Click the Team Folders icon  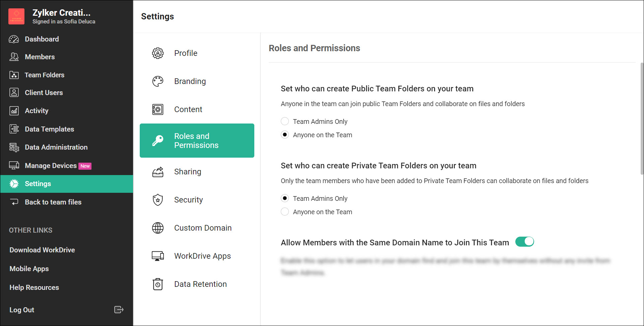(14, 75)
